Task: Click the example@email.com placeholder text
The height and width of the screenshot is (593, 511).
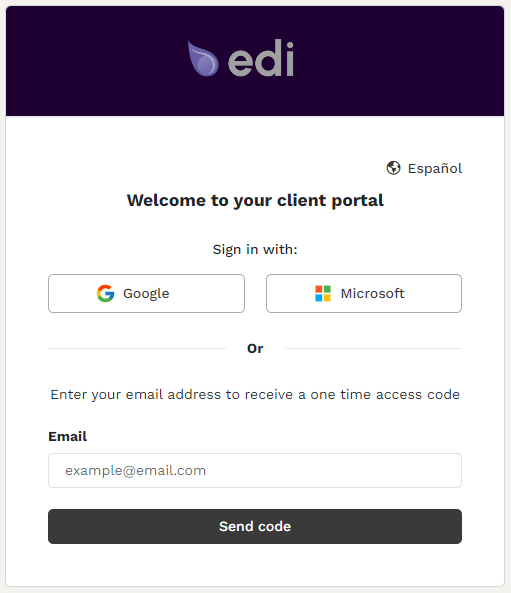Action: 135,471
